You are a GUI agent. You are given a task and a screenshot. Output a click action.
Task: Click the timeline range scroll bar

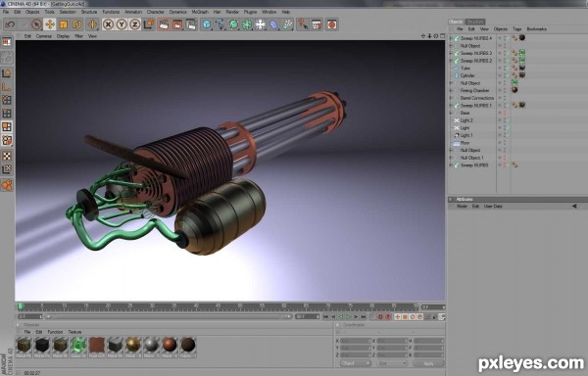click(169, 317)
